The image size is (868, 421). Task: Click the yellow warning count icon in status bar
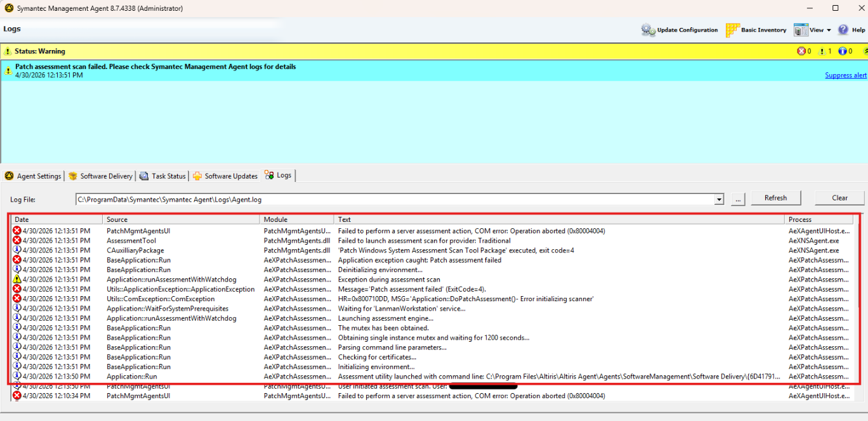822,51
